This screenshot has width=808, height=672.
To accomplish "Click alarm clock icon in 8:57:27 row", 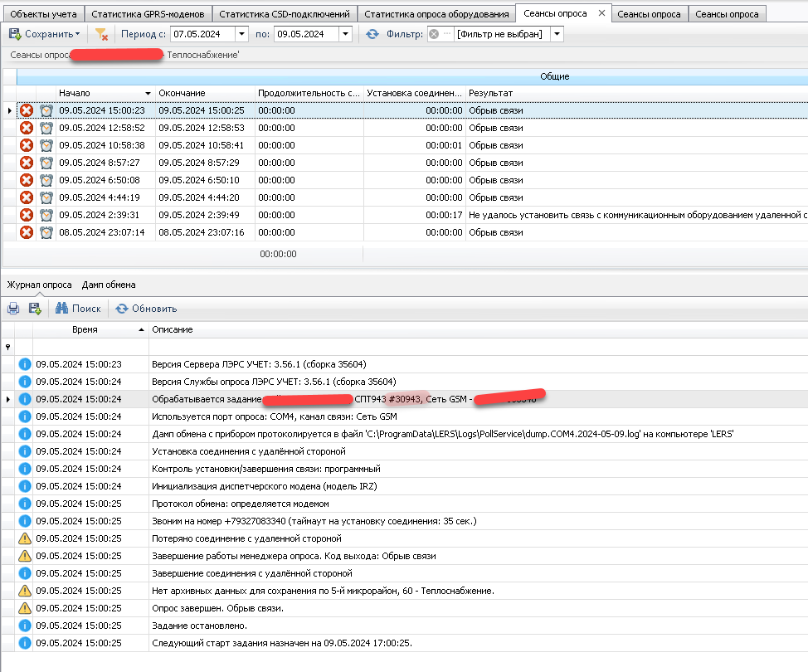I will pos(46,163).
